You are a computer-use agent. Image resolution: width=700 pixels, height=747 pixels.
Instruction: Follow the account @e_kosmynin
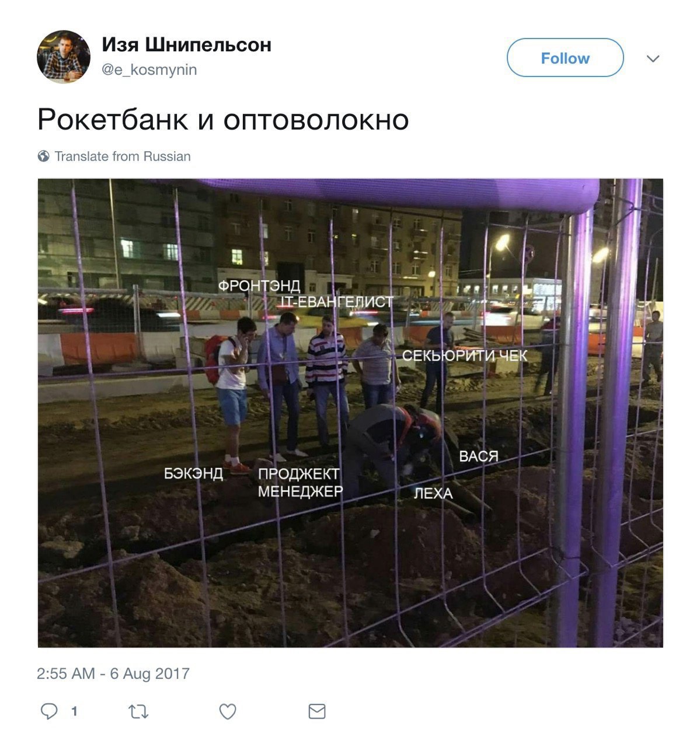pos(565,58)
